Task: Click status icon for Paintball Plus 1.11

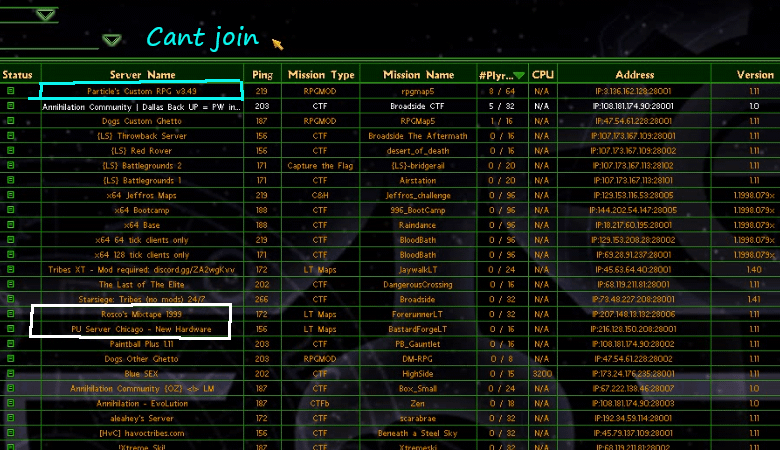Action: pos(10,344)
